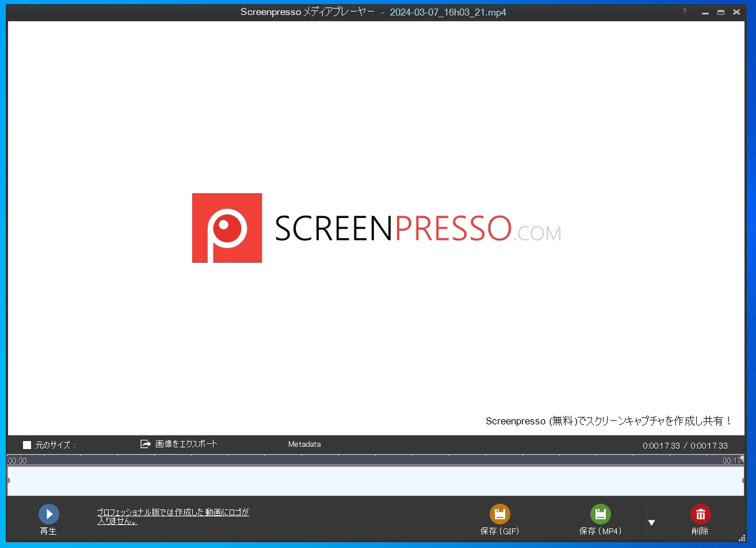
Task: Open help with the question mark icon
Action: coord(684,12)
